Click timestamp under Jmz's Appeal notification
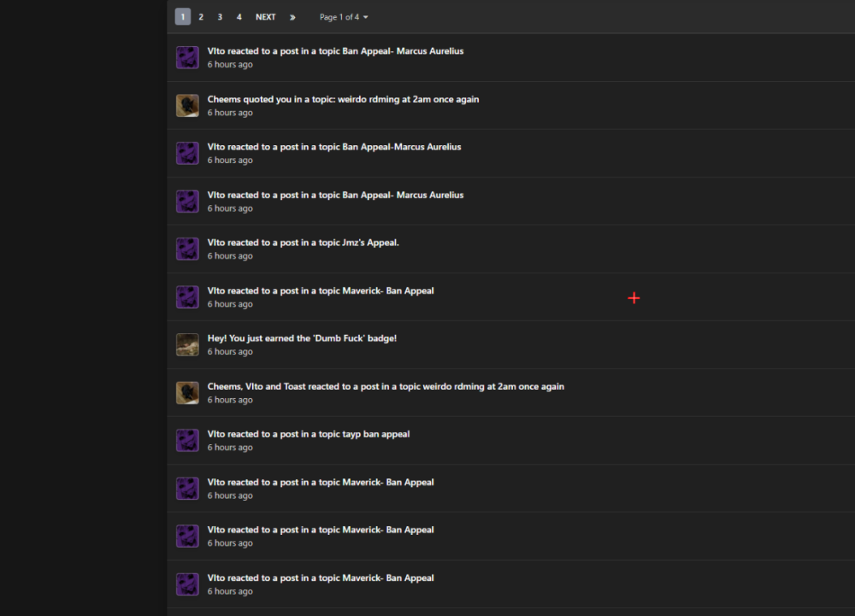Image resolution: width=855 pixels, height=616 pixels. (x=230, y=256)
